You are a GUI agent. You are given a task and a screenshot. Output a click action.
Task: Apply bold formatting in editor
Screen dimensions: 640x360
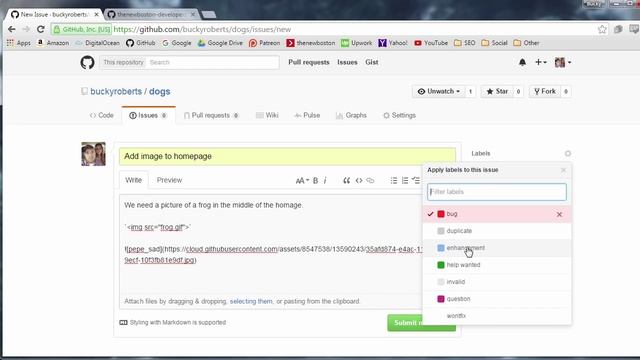(x=316, y=180)
